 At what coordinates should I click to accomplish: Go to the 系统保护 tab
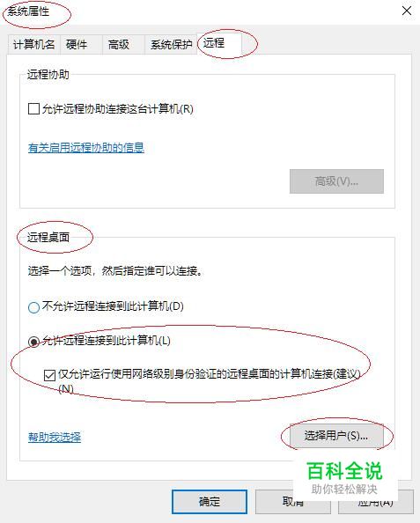pos(171,44)
